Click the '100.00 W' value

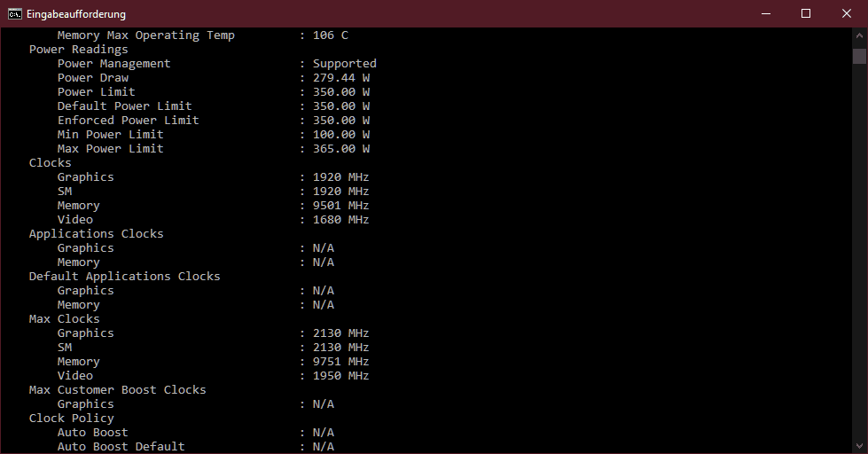[x=341, y=135]
